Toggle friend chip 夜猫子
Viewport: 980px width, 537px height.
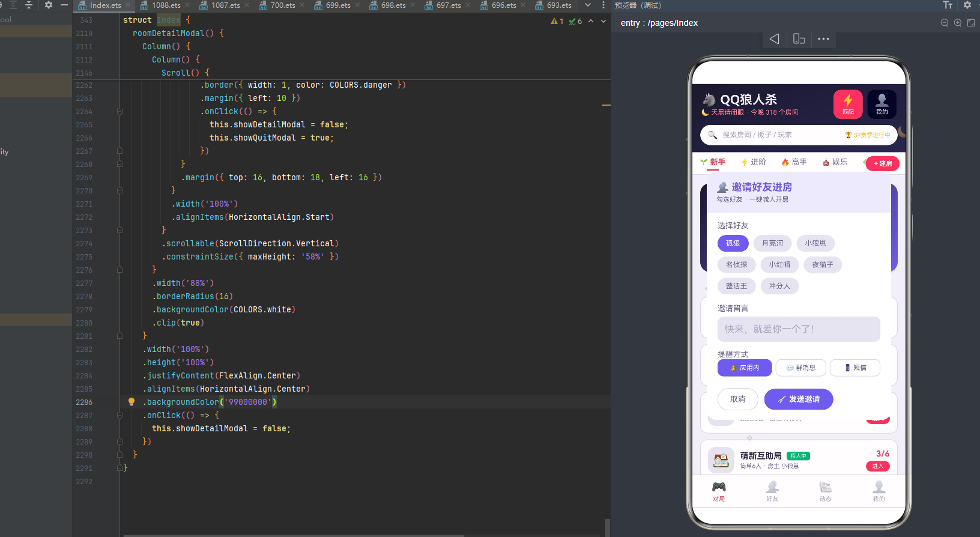click(823, 264)
